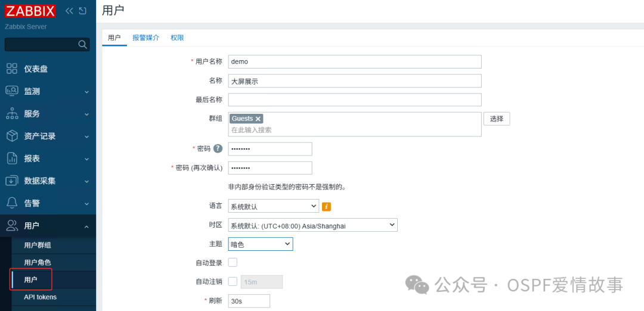Open API tokens in the sidebar
This screenshot has height=311, width=644.
click(41, 297)
